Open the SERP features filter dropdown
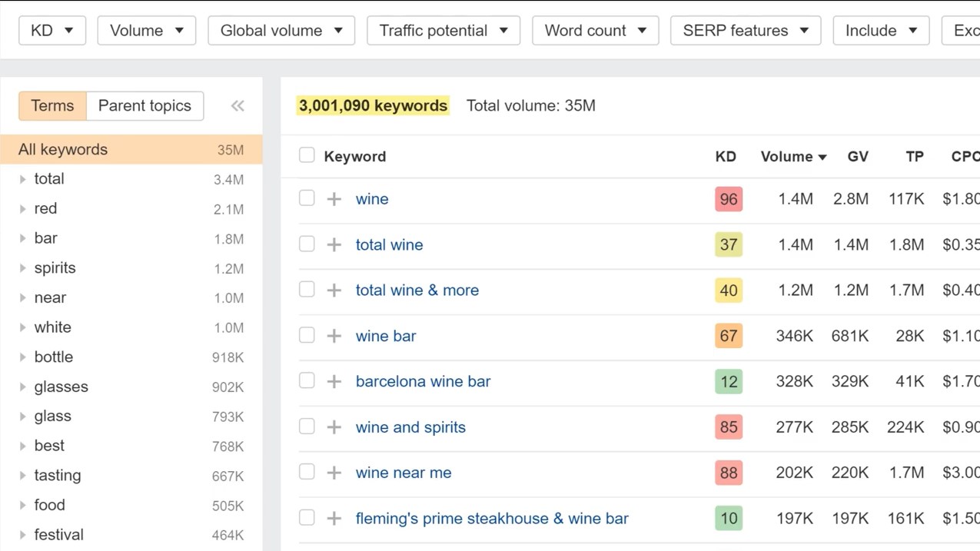This screenshot has height=551, width=980. coord(746,31)
